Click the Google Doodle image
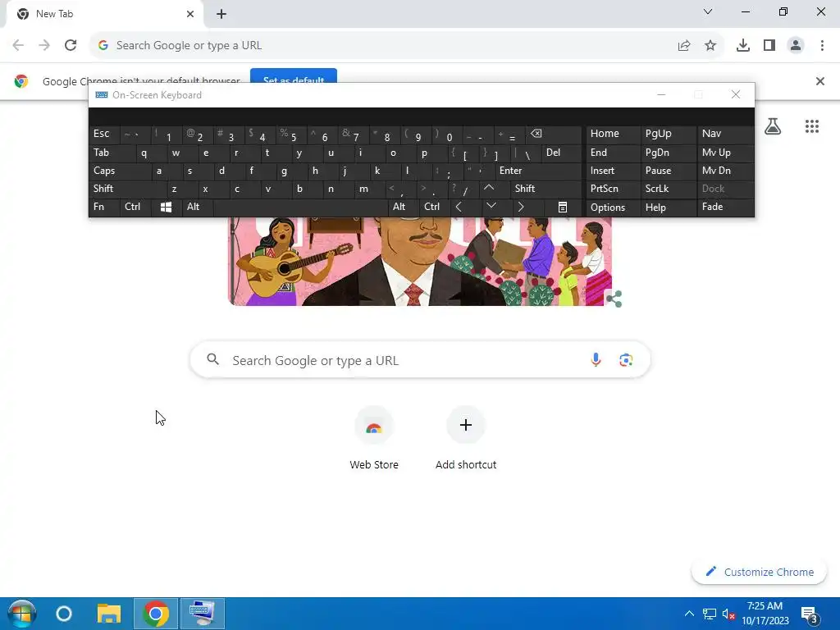The image size is (840, 630). (x=419, y=262)
